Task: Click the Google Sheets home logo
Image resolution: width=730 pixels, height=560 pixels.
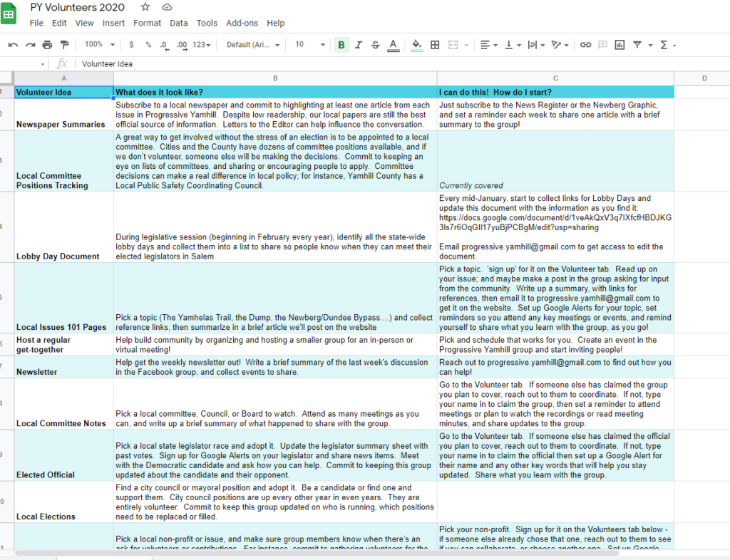Action: tap(12, 14)
